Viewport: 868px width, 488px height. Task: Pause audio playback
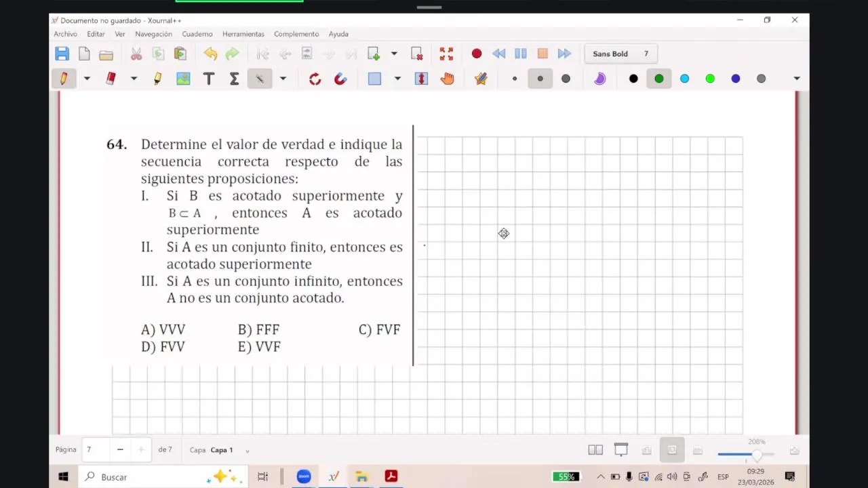pos(521,54)
